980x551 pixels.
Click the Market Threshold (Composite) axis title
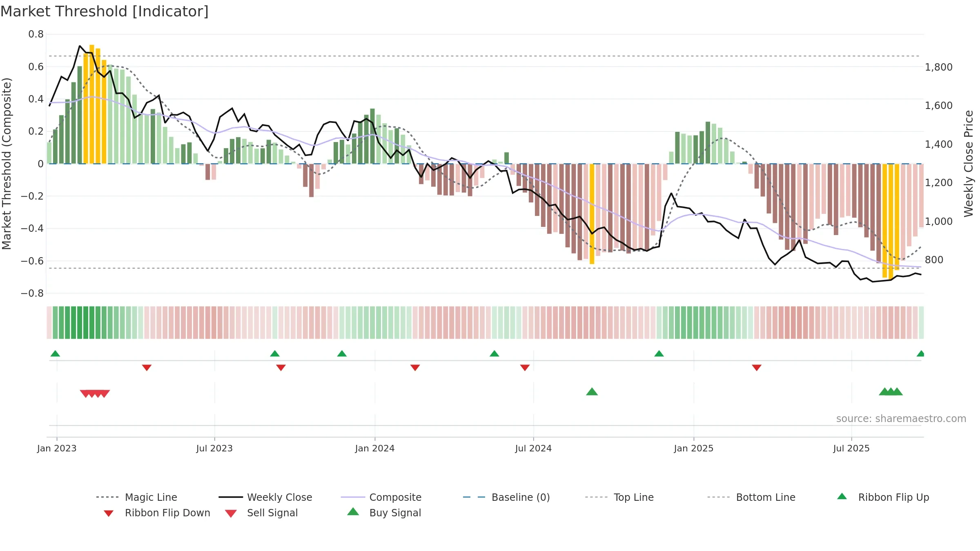7,164
